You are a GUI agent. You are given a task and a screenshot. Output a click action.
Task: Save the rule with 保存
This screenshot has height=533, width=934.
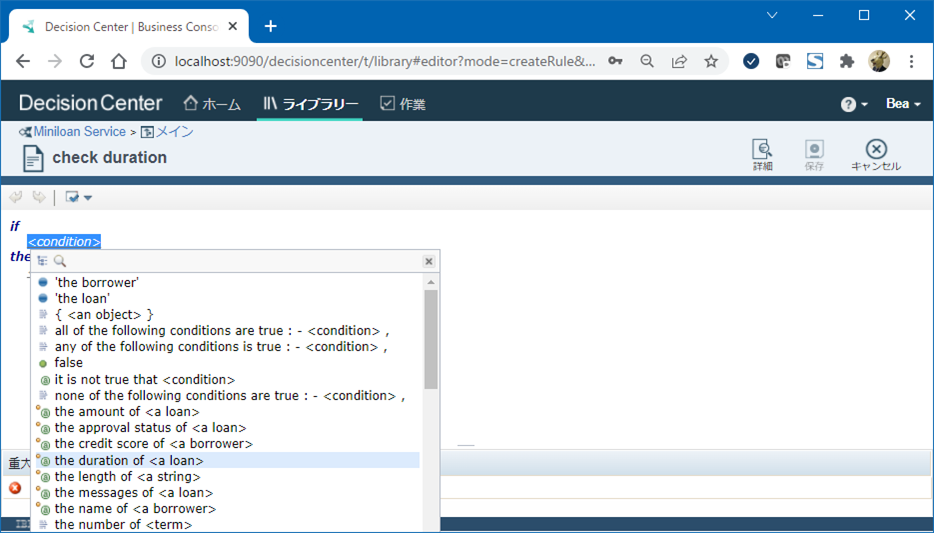point(814,155)
